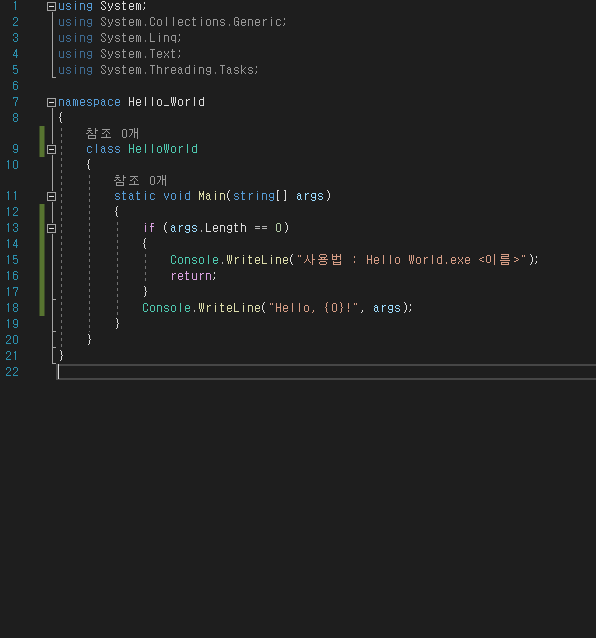Click on 'System.Collections.Generic' text
Viewport: 596px width, 638px height.
point(193,22)
